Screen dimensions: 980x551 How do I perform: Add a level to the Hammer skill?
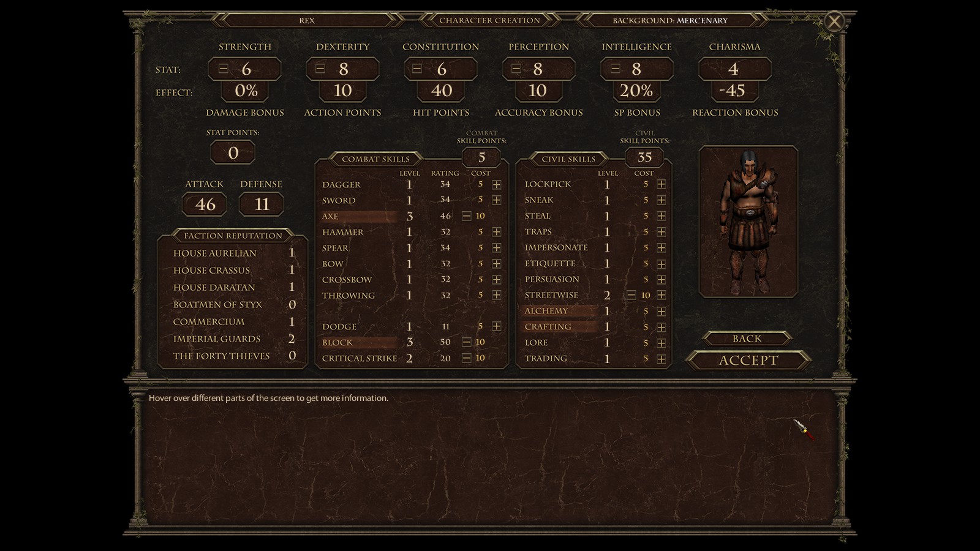(x=496, y=232)
